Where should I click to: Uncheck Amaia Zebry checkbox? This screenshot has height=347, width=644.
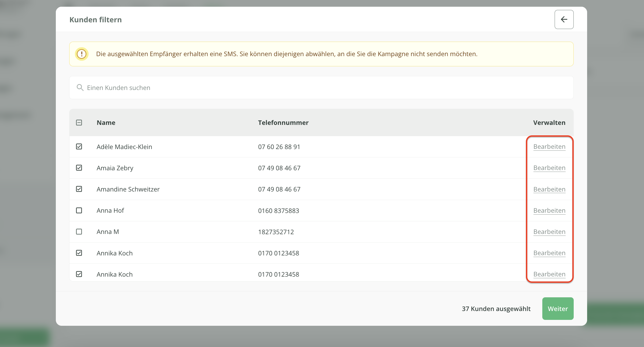(79, 168)
